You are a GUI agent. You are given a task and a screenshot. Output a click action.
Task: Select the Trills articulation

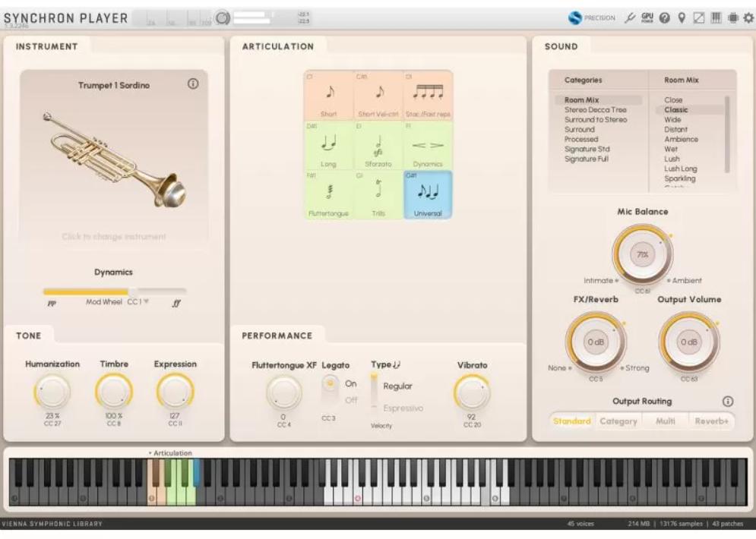[x=378, y=194]
